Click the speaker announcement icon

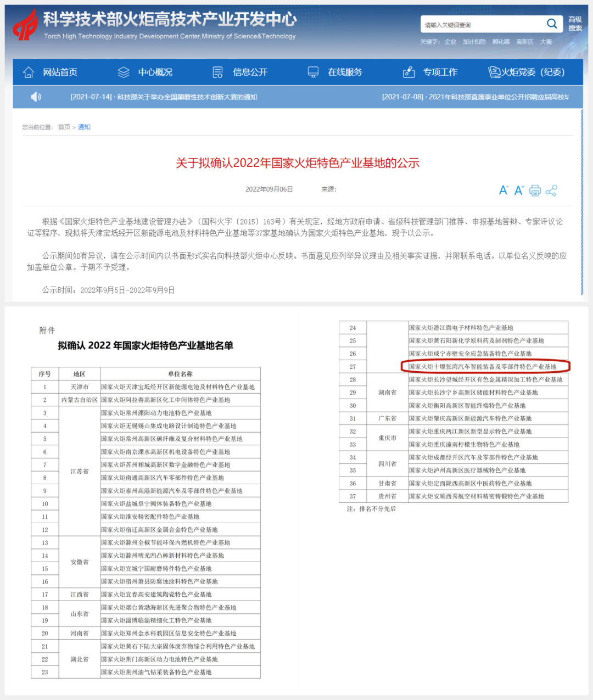click(x=36, y=97)
